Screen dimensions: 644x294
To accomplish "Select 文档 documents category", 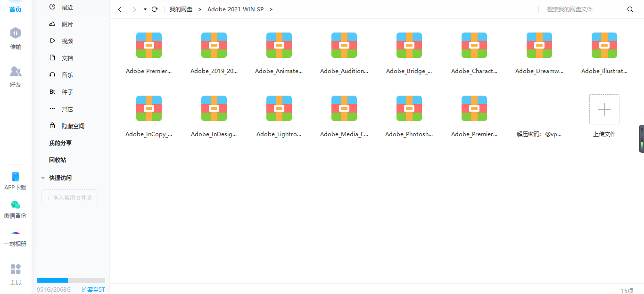I will tap(67, 58).
